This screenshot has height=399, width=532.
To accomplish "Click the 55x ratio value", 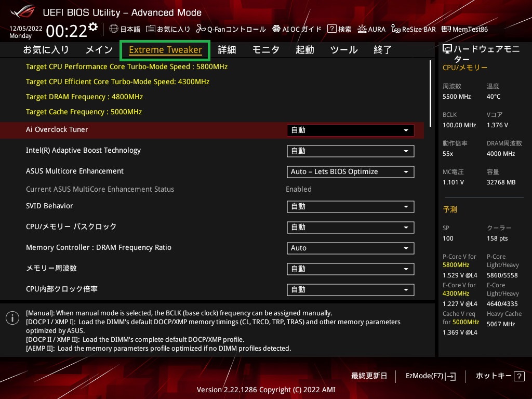I will coord(447,154).
